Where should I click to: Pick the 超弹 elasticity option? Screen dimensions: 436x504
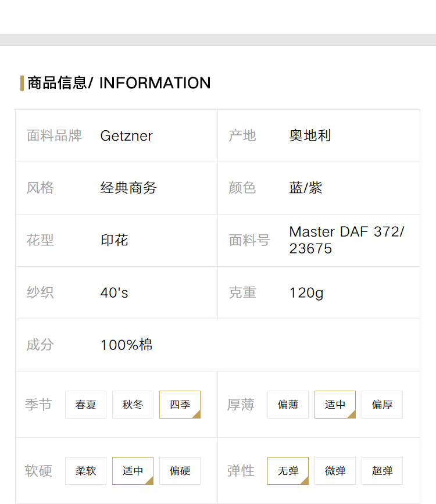pyautogui.click(x=383, y=470)
